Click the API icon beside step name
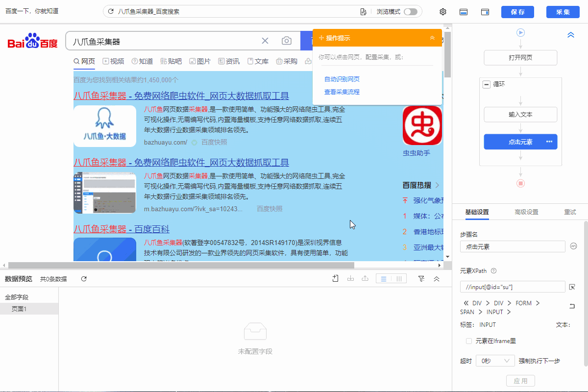The width and height of the screenshot is (588, 392). tap(573, 246)
